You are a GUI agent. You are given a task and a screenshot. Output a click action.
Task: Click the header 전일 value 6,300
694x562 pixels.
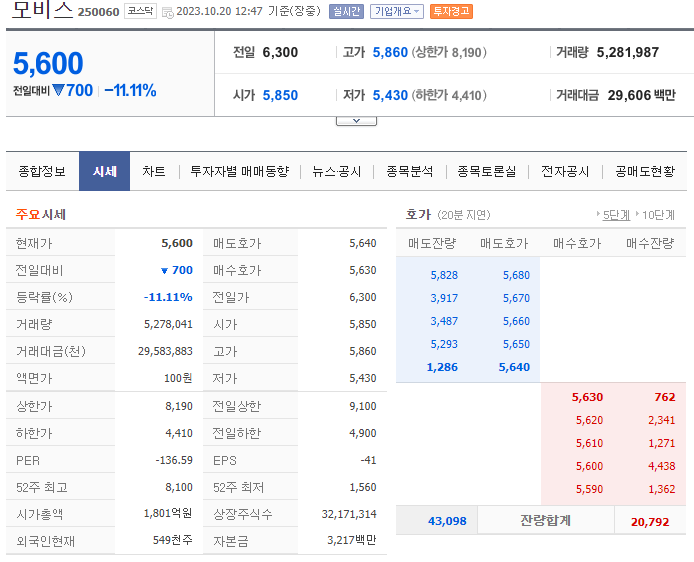(x=280, y=52)
